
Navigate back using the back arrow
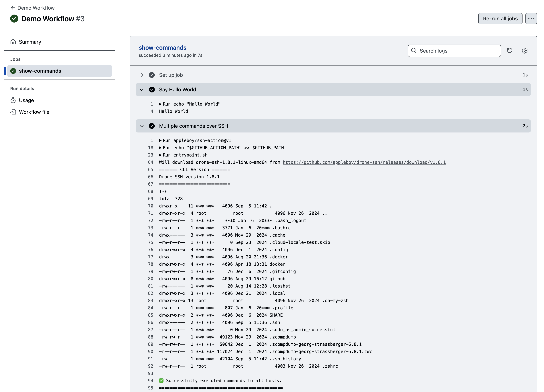tap(13, 8)
